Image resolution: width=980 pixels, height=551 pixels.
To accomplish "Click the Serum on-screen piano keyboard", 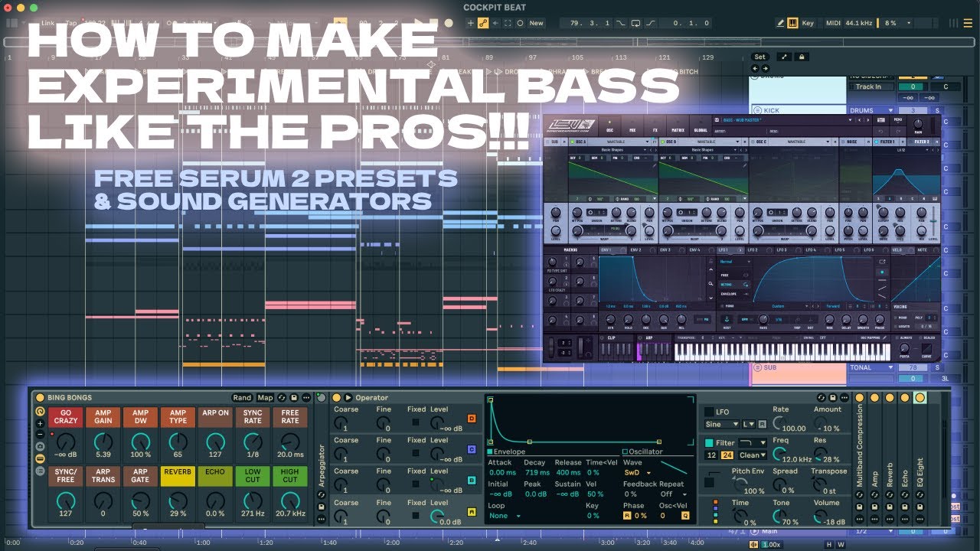I will pyautogui.click(x=781, y=350).
